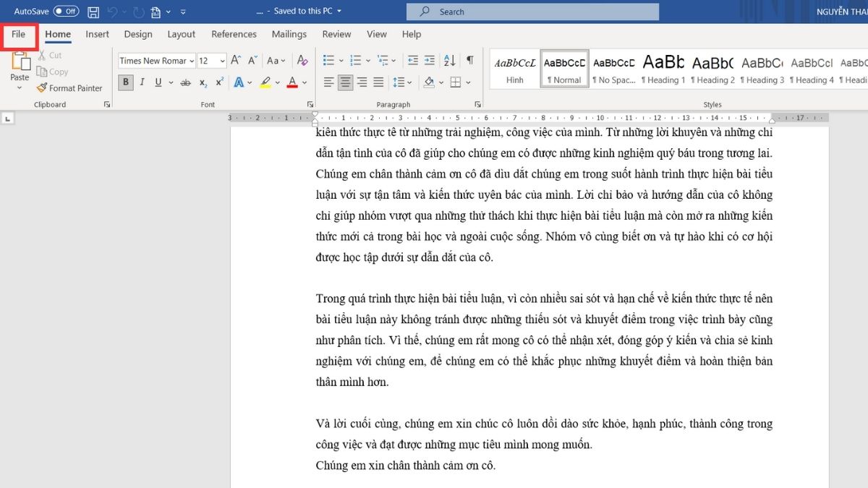This screenshot has height=488, width=868.
Task: Apply the Heading 1 style
Action: tap(663, 69)
